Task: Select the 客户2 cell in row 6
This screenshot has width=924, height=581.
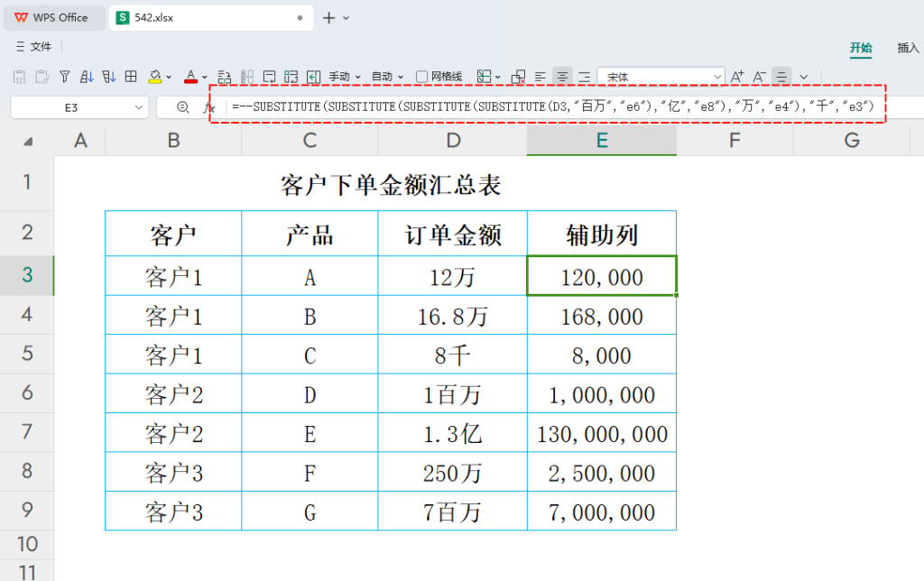Action: click(x=173, y=393)
